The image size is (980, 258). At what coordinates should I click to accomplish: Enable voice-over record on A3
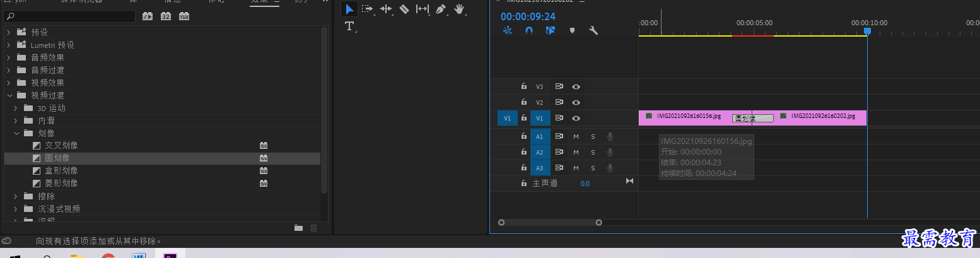pyautogui.click(x=610, y=168)
